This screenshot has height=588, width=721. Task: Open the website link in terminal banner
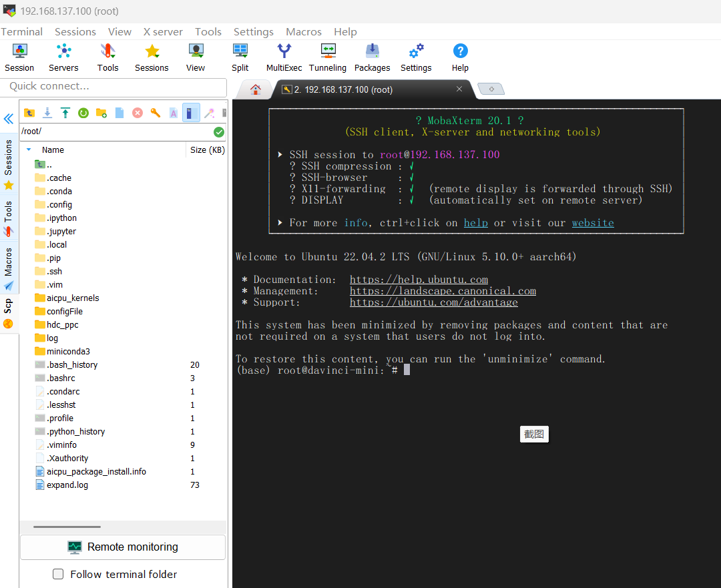click(593, 223)
